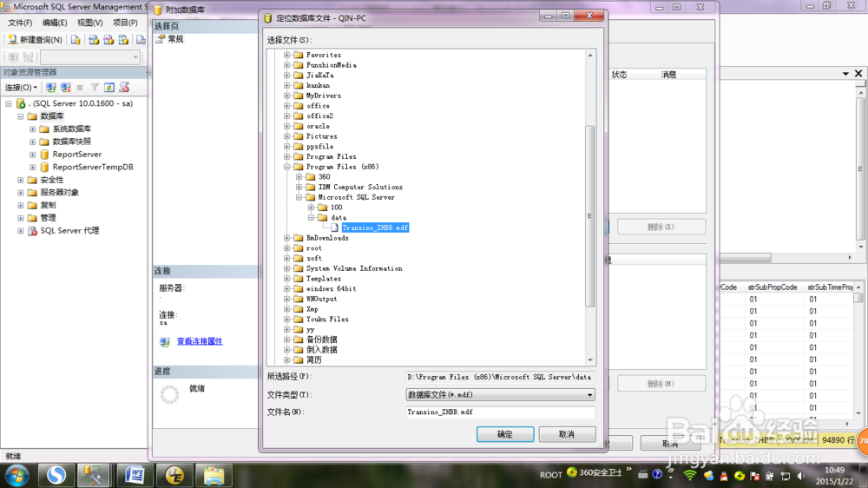Open the 文件(F) menu
The image size is (868, 488).
(20, 23)
